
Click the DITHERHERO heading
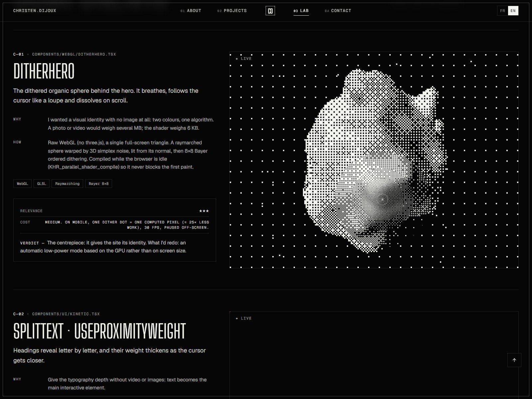44,71
